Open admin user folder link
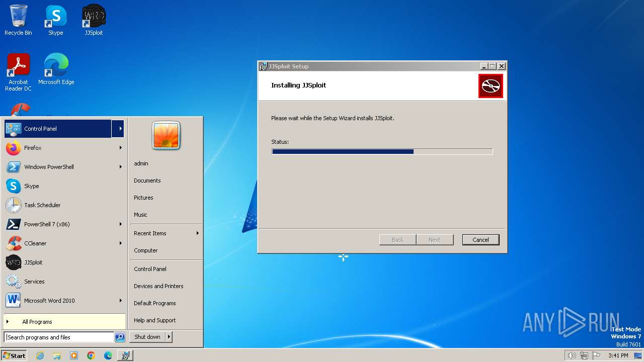Image resolution: width=644 pixels, height=362 pixels. click(141, 163)
